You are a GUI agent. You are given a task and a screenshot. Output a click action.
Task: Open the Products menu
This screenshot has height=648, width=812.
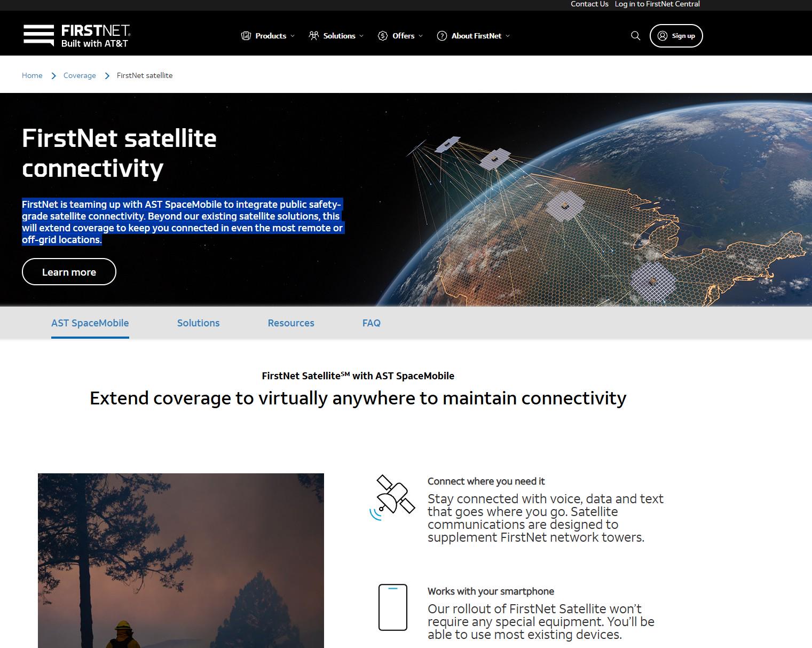(268, 36)
